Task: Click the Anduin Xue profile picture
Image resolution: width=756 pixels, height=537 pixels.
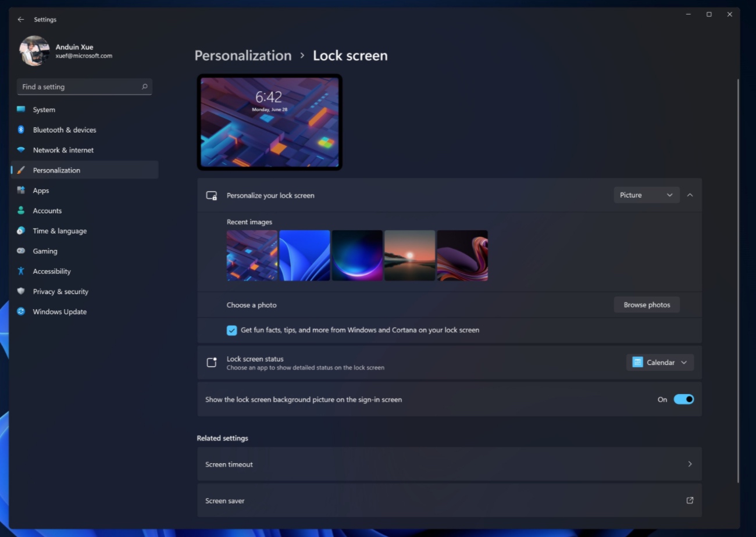Action: (x=34, y=51)
